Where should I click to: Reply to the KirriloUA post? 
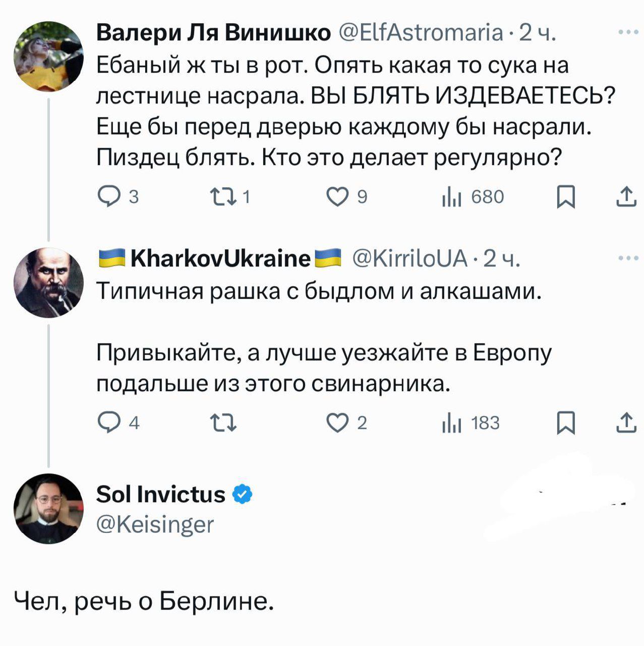107,422
